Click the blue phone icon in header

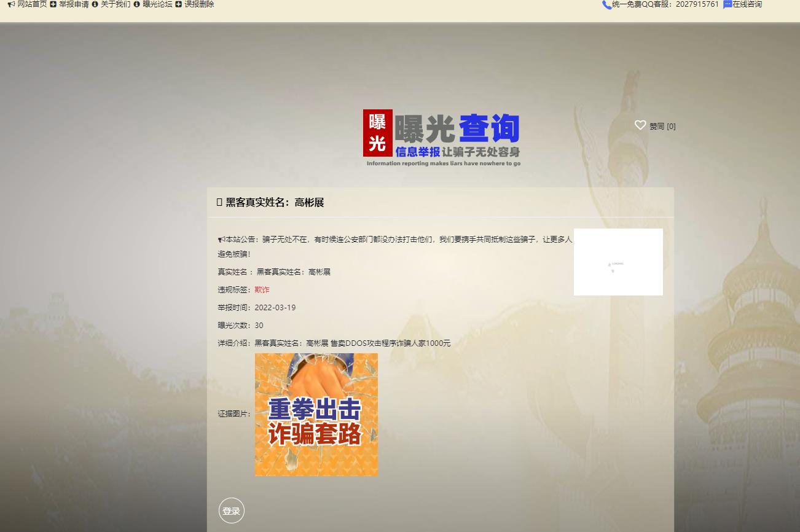[606, 5]
